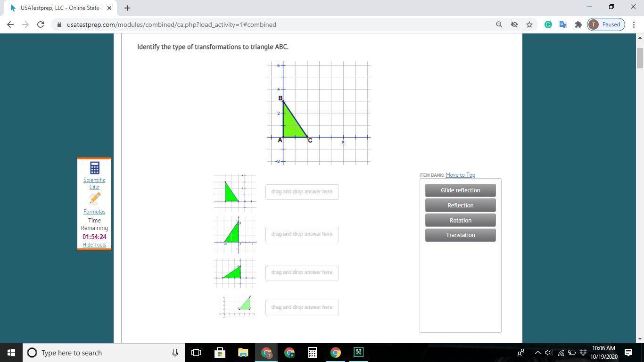The image size is (644, 362).
Task: Click the second drag and drop answer box
Action: click(x=302, y=234)
